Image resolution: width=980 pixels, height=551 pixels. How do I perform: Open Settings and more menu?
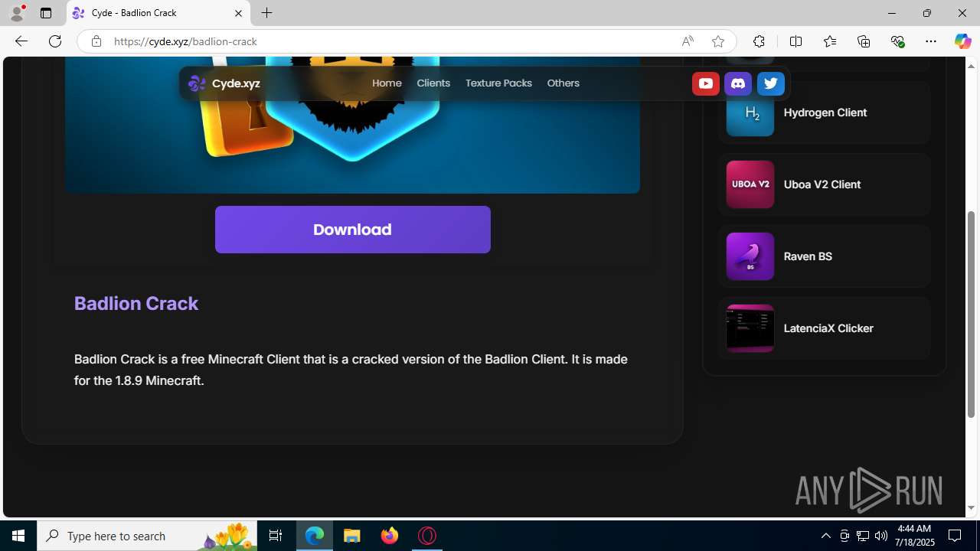coord(931,41)
